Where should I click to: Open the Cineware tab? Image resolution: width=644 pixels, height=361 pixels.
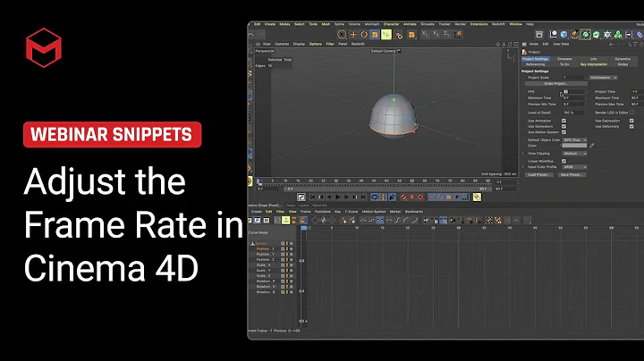(x=564, y=59)
